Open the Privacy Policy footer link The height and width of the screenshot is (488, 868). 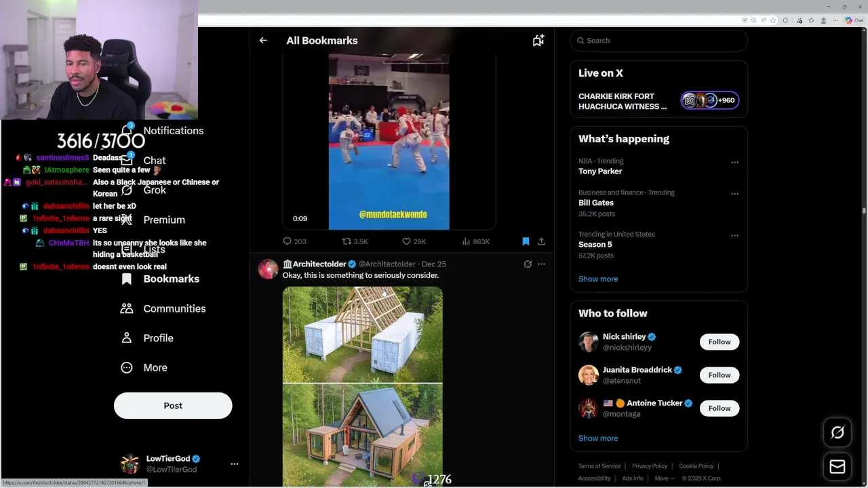coord(650,466)
